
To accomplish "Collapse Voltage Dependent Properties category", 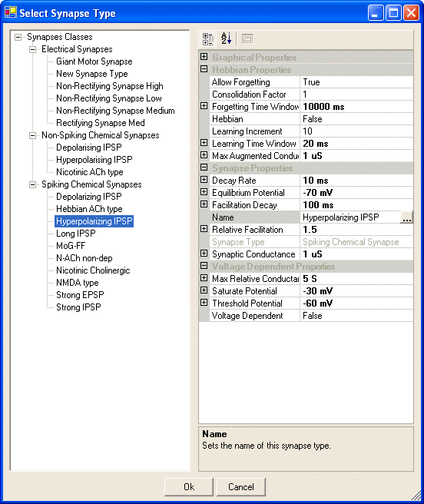I will [204, 266].
